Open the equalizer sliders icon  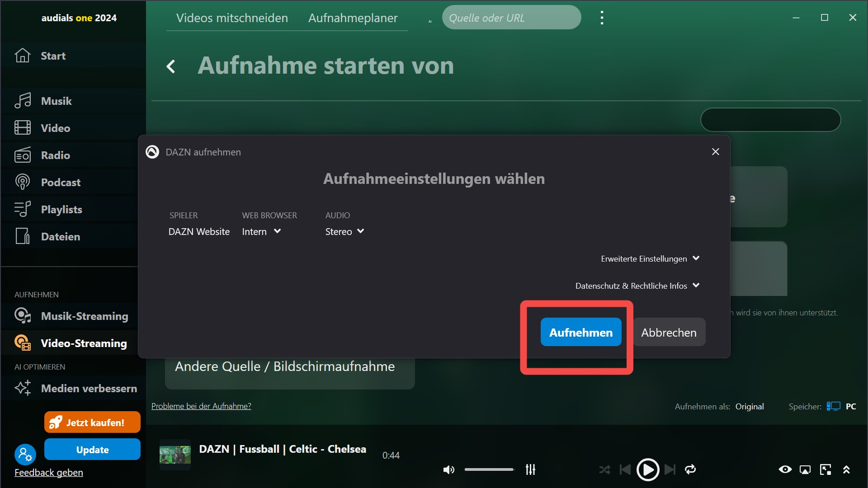[530, 470]
